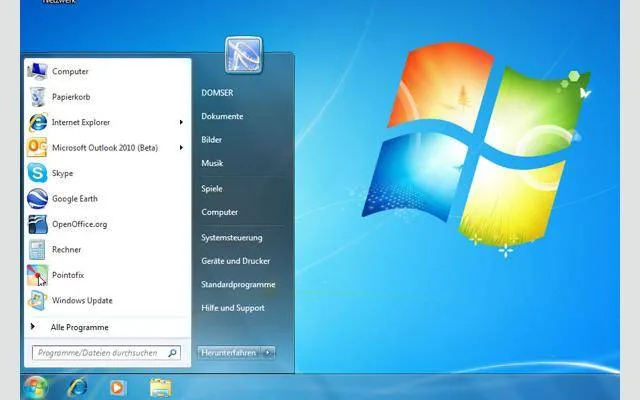
Task: Launch Microsoft Outlook 2010 icon
Action: [37, 148]
